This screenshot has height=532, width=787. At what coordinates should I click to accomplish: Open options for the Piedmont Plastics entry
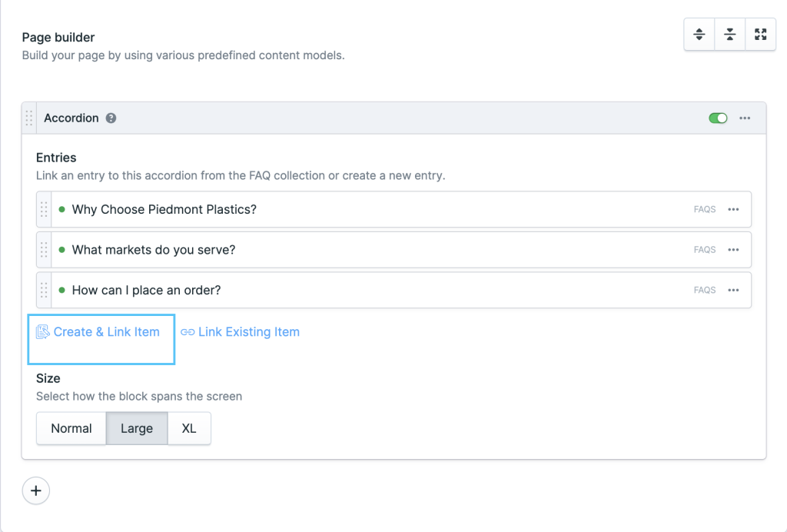pyautogui.click(x=733, y=209)
